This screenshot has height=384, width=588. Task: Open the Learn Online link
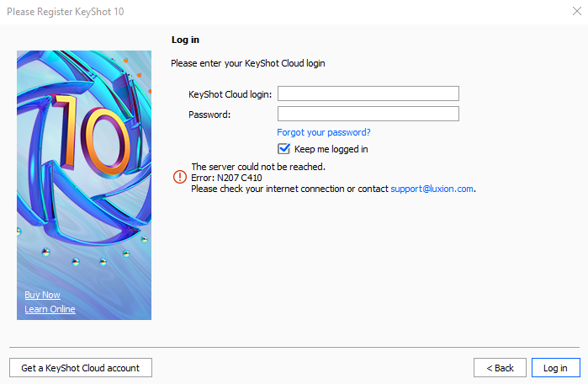[x=50, y=309]
